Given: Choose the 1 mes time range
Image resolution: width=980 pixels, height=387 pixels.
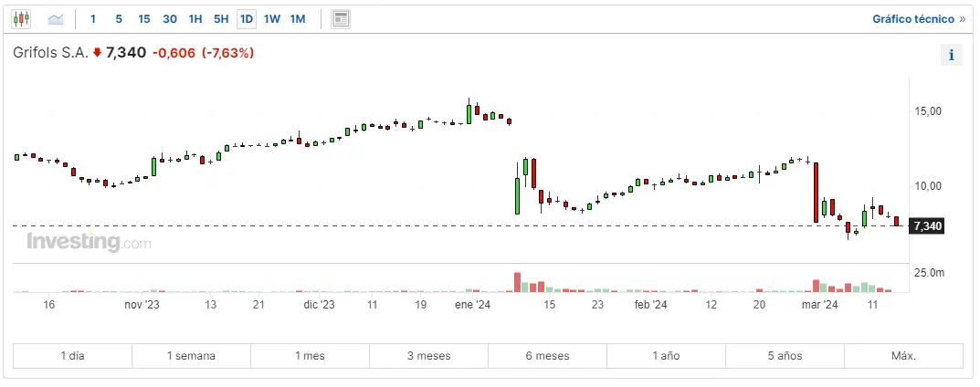Looking at the screenshot, I should tap(310, 356).
